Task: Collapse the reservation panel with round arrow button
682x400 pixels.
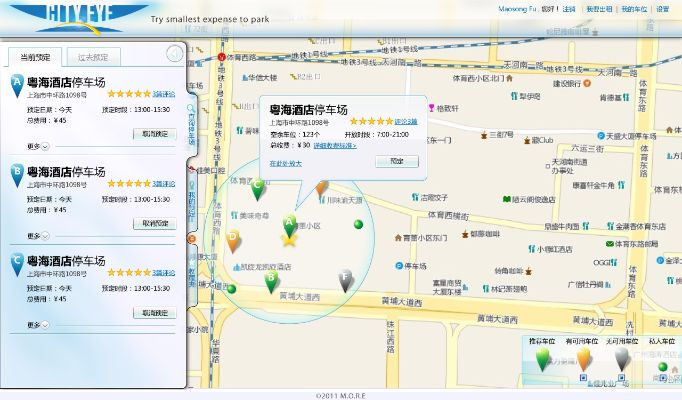Action: 175,54
